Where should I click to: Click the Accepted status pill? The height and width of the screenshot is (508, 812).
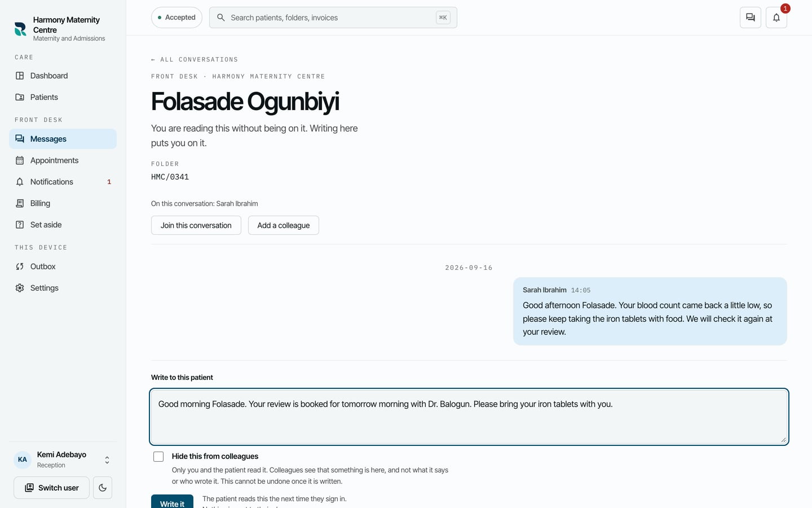[176, 17]
